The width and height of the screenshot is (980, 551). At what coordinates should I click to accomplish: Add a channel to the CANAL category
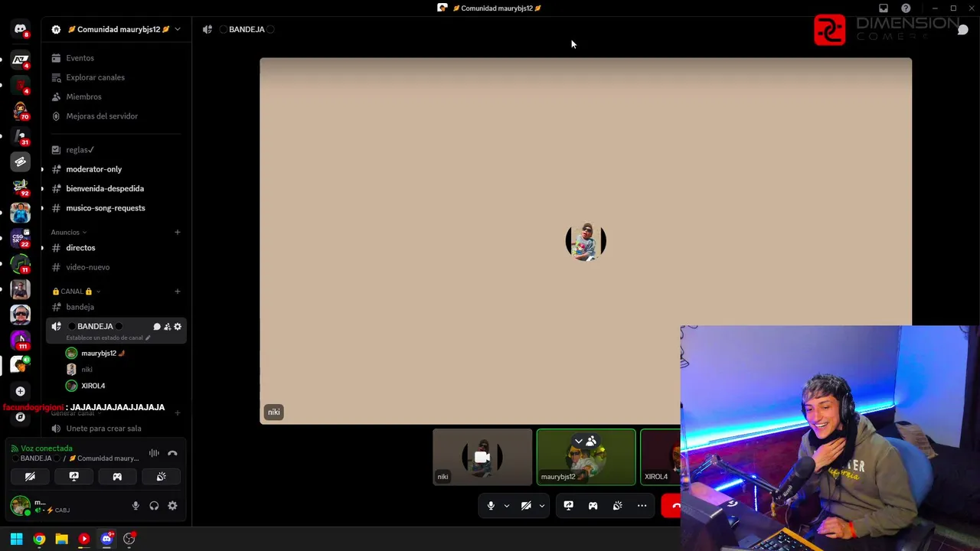pyautogui.click(x=178, y=291)
